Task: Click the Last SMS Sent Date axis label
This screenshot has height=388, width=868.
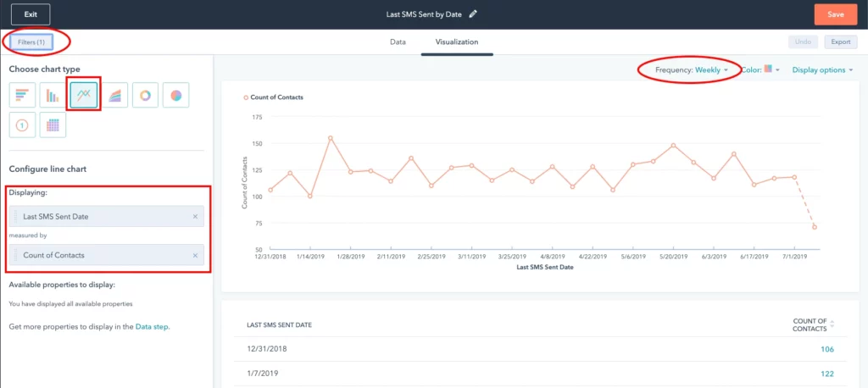Action: (545, 268)
